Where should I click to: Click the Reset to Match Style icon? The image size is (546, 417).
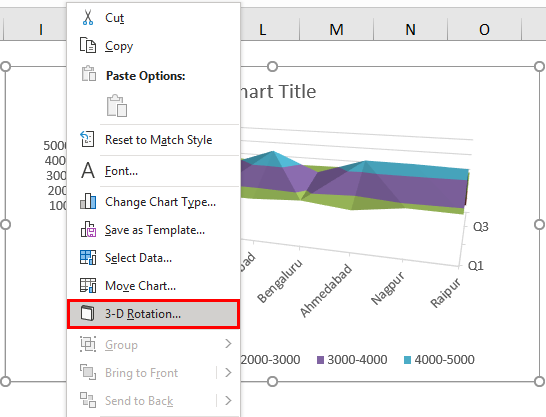coord(87,139)
